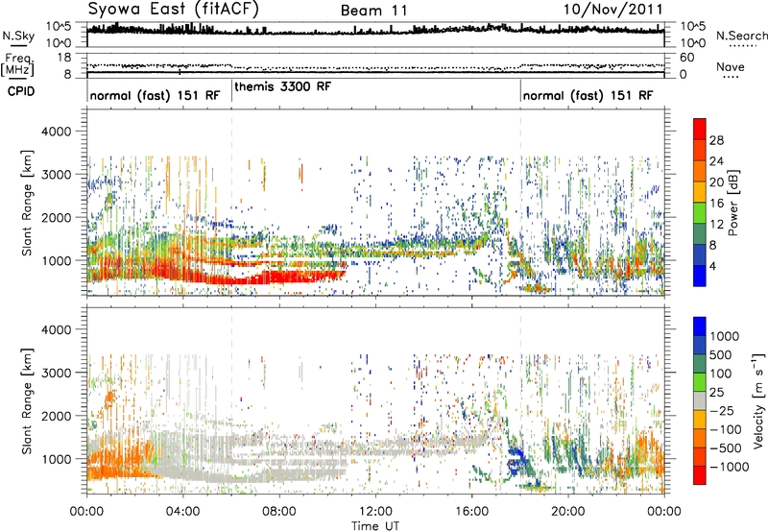
Task: Click the '18' frequency axis value
Action: pos(64,58)
